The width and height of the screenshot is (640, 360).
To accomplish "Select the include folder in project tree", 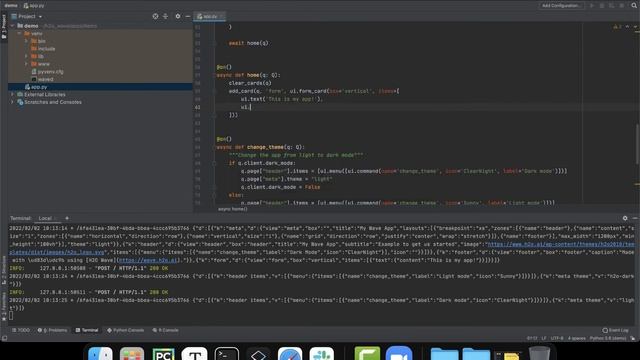I will [43, 49].
